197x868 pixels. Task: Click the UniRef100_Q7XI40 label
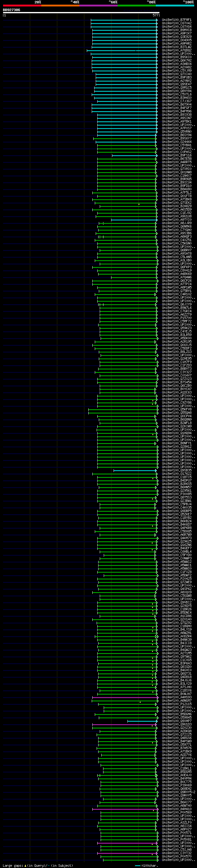point(176,74)
